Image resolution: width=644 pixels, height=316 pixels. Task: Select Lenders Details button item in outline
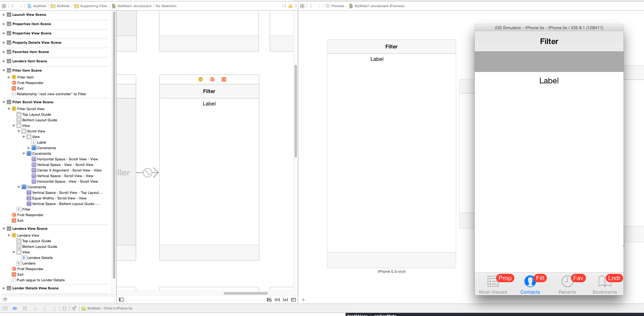pos(40,258)
